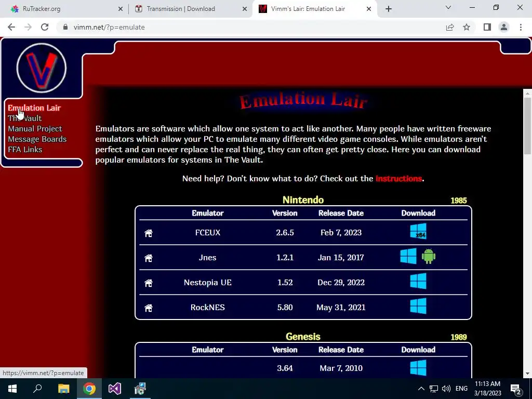Bookmark this tab with star icon

click(x=467, y=27)
